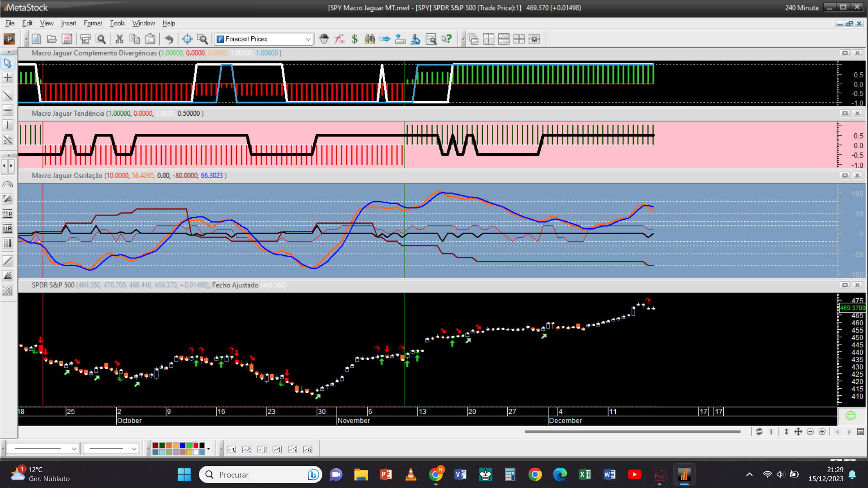Open the binoculars Explorer tool
Screen dimensions: 868x488
click(370, 39)
